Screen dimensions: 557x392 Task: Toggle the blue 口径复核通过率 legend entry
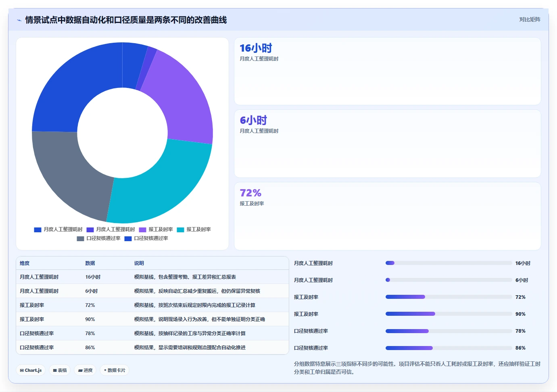pos(146,238)
